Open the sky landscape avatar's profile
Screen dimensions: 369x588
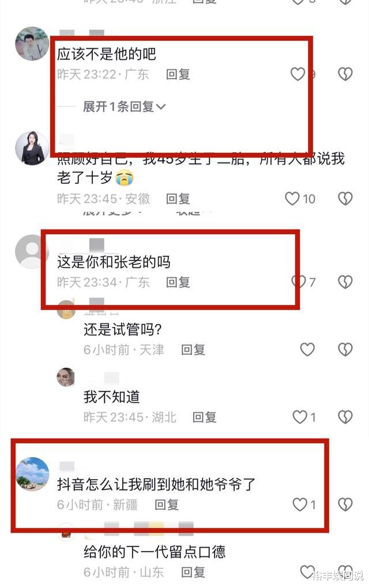coord(32,474)
